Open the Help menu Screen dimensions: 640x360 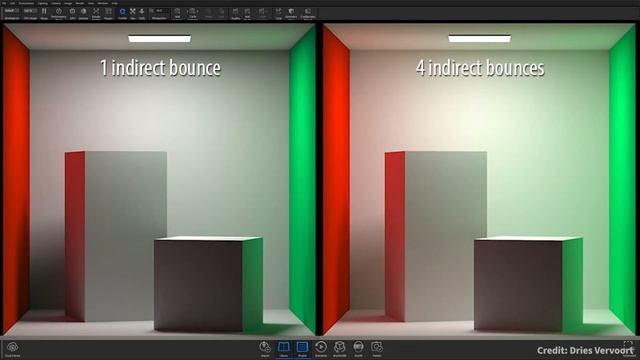click(x=115, y=3)
